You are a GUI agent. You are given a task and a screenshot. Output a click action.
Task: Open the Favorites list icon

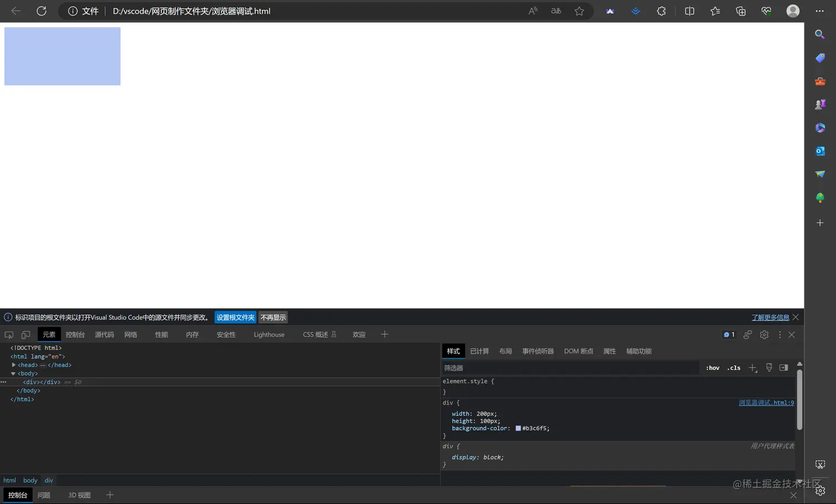(x=715, y=11)
